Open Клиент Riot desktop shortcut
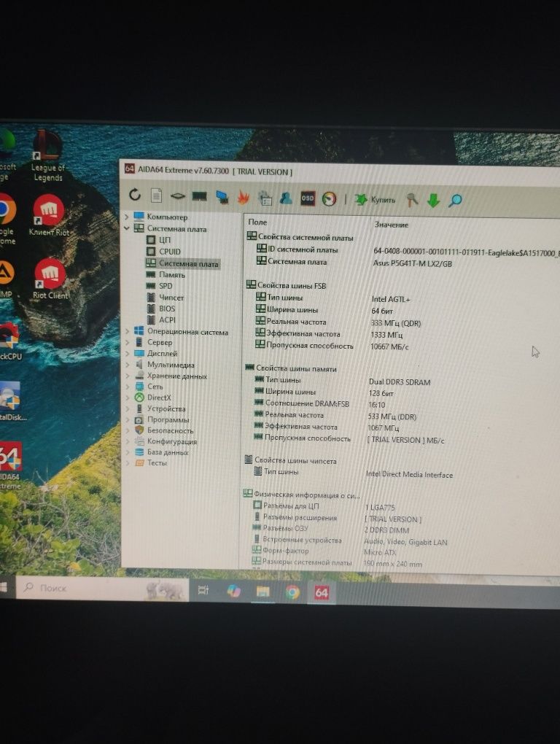The width and height of the screenshot is (560, 744). 49,216
